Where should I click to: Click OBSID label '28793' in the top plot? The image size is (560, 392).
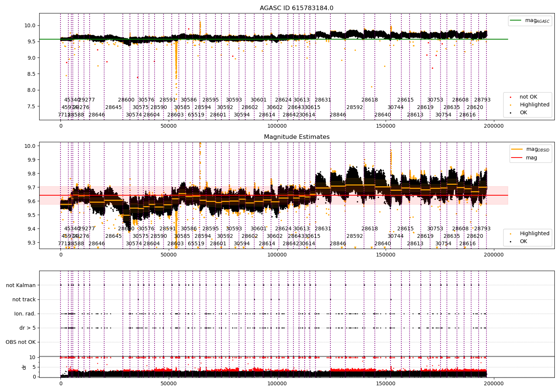482,100
